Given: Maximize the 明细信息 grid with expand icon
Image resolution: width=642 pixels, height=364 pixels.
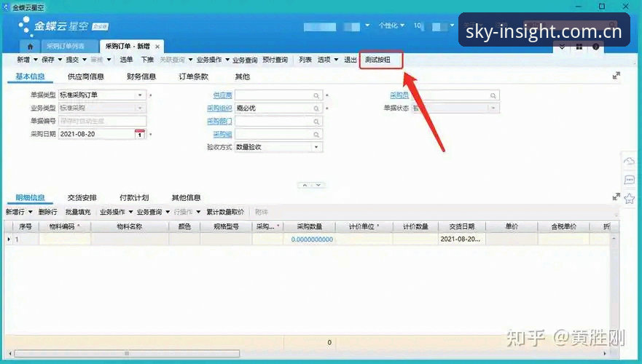Looking at the screenshot, I should point(616,197).
